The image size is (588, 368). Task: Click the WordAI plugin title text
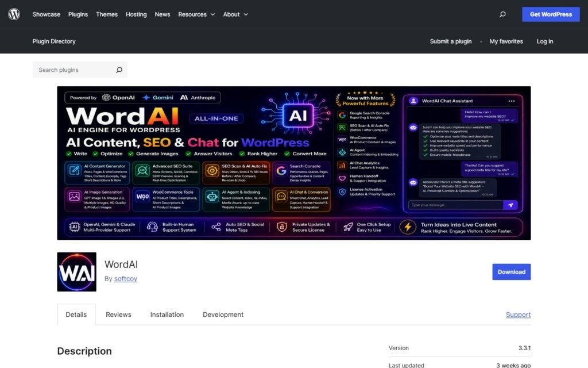pos(121,264)
